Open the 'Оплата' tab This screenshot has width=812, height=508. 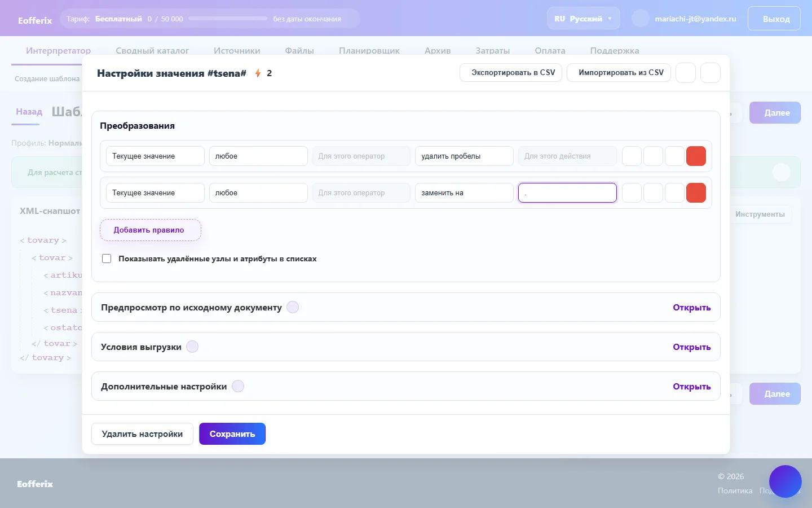[x=550, y=51]
